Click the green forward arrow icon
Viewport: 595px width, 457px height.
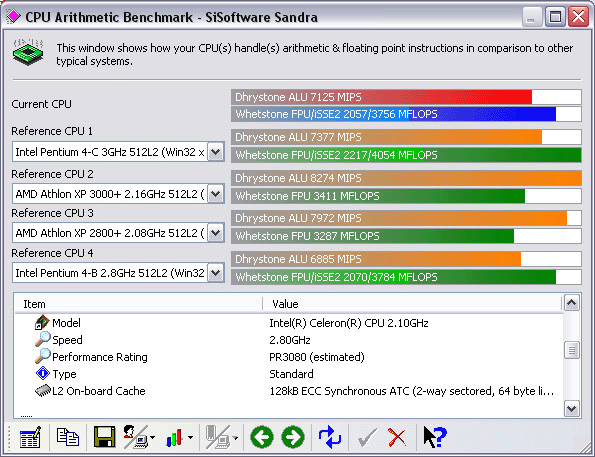point(293,437)
